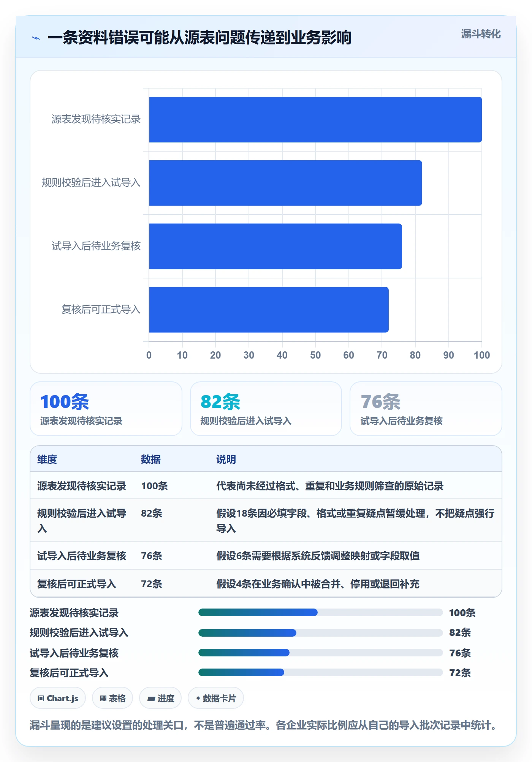The height and width of the screenshot is (762, 532).
Task: Click progress bar for 规则校验后进入试导入
Action: 321,633
